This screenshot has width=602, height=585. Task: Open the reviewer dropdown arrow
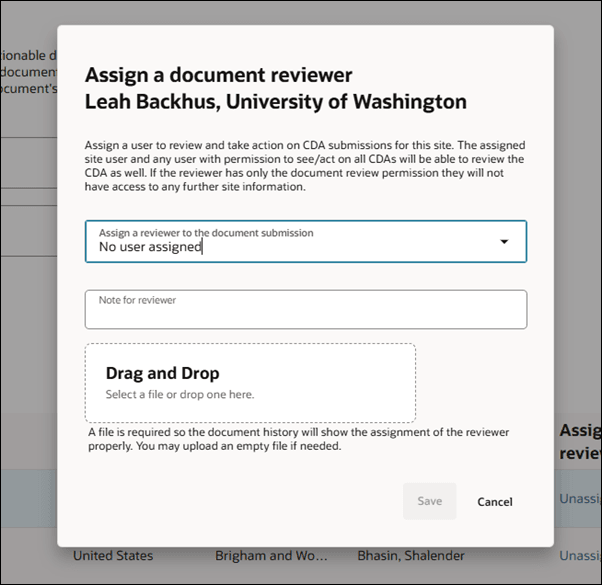[504, 241]
